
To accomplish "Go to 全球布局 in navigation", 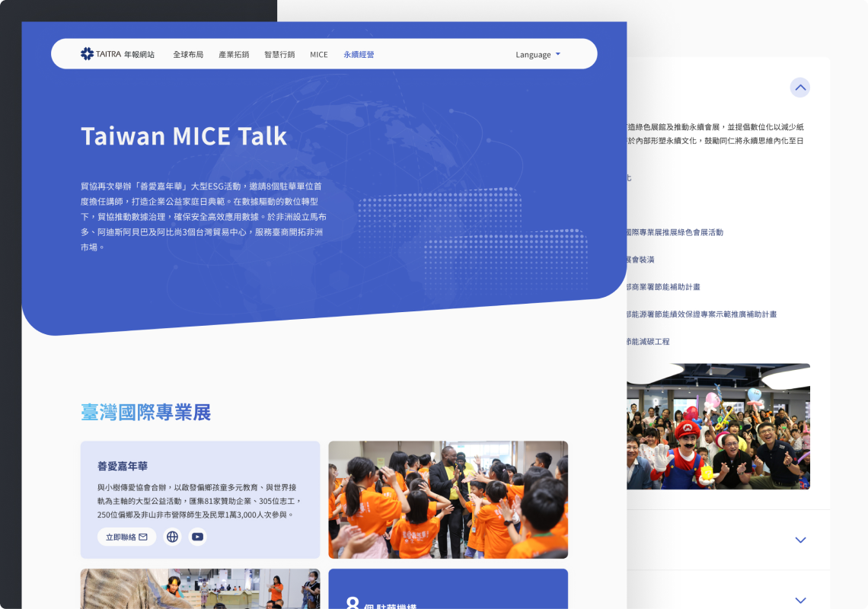I will 188,55.
